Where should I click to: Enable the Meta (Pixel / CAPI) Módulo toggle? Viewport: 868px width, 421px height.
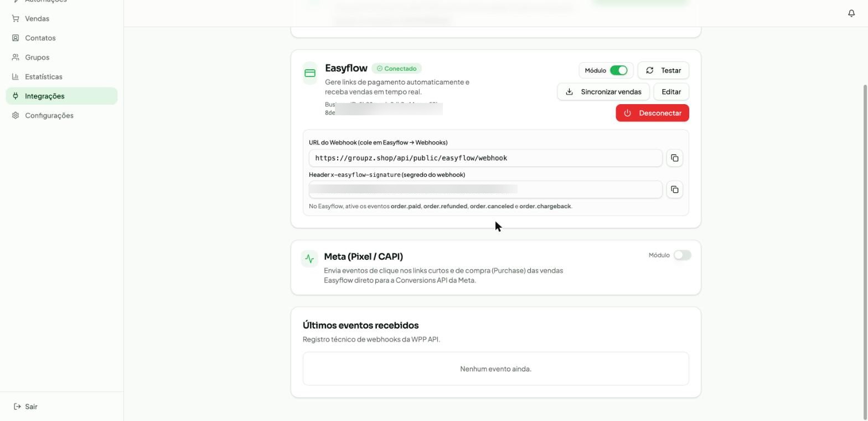[x=682, y=255]
